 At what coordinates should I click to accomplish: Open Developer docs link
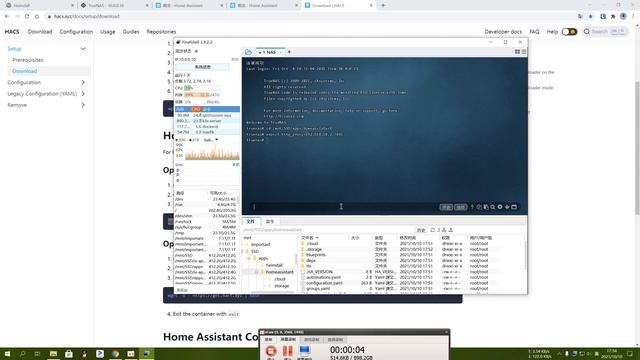(x=503, y=31)
